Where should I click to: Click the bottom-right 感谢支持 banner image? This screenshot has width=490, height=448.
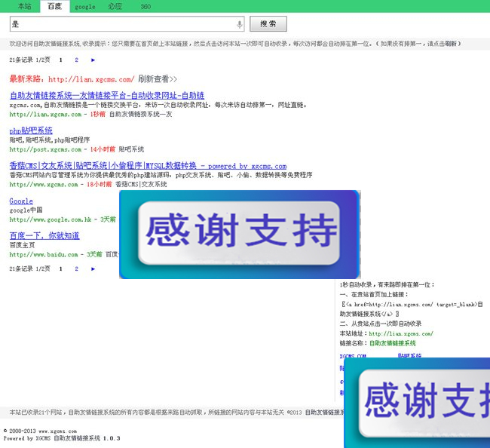417,403
